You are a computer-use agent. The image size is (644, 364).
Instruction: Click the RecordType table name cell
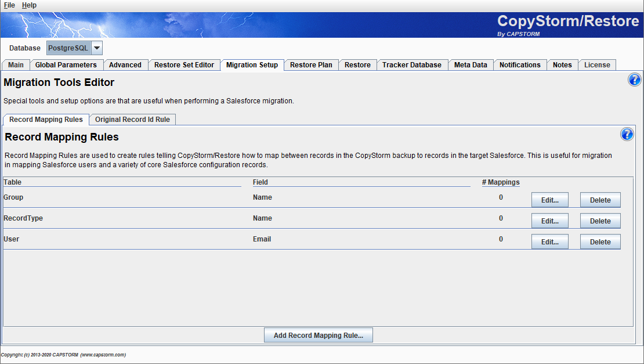[x=23, y=218]
